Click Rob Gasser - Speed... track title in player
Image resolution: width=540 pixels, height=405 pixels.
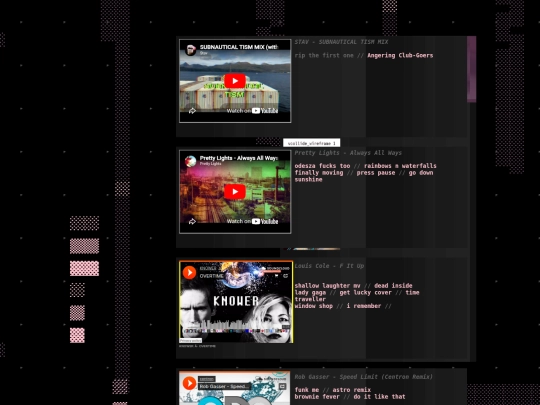click(224, 386)
